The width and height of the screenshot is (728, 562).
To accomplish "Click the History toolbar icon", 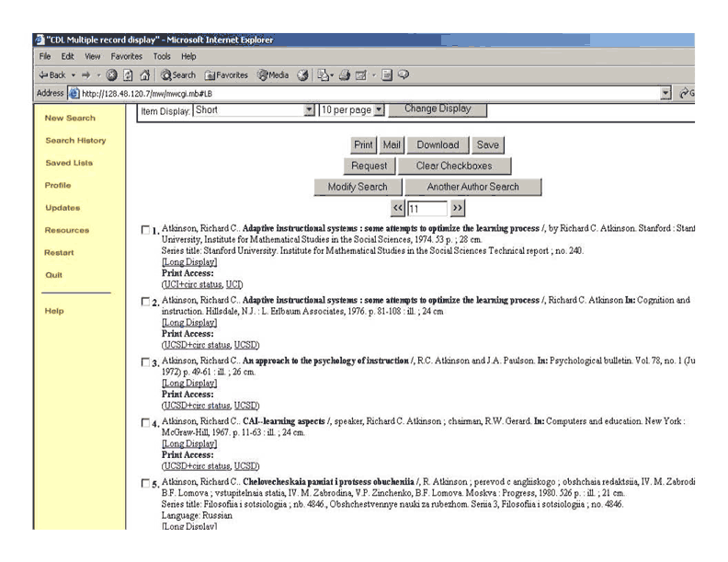I will (302, 75).
